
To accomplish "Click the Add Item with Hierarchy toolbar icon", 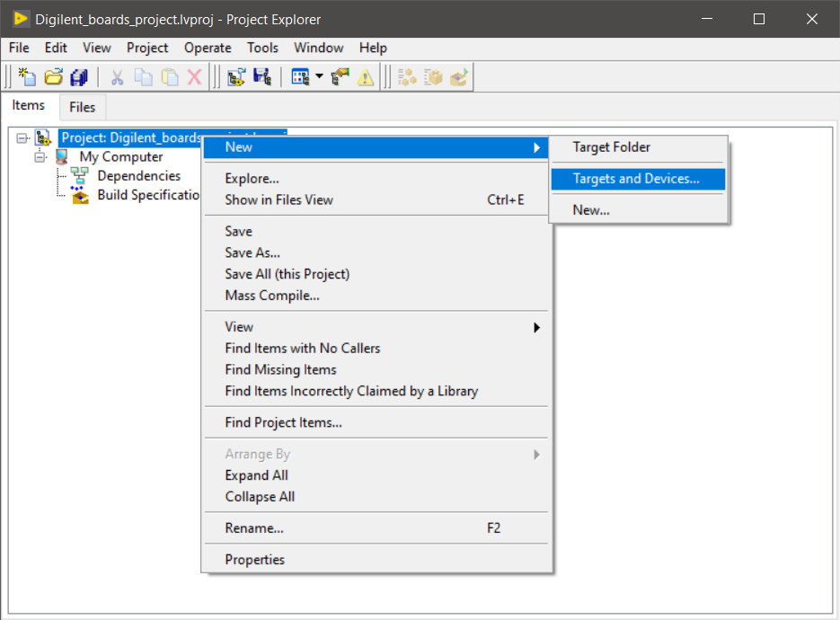I will pos(236,77).
